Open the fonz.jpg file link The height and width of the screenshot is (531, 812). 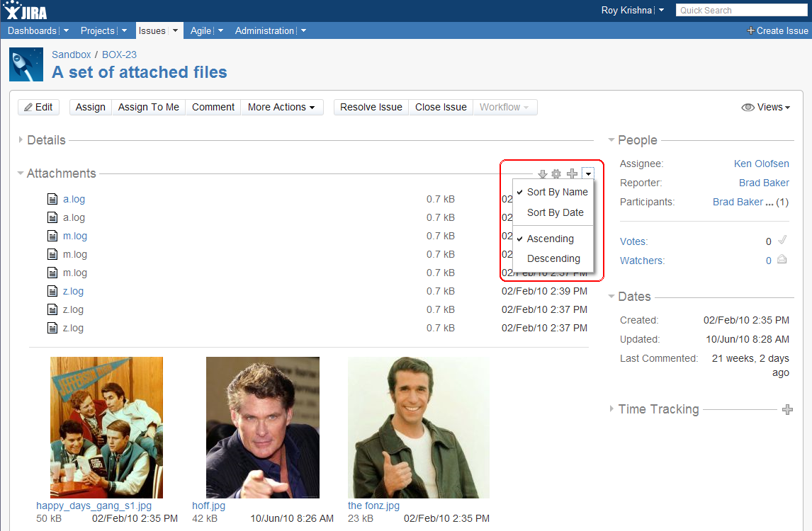[x=373, y=506]
